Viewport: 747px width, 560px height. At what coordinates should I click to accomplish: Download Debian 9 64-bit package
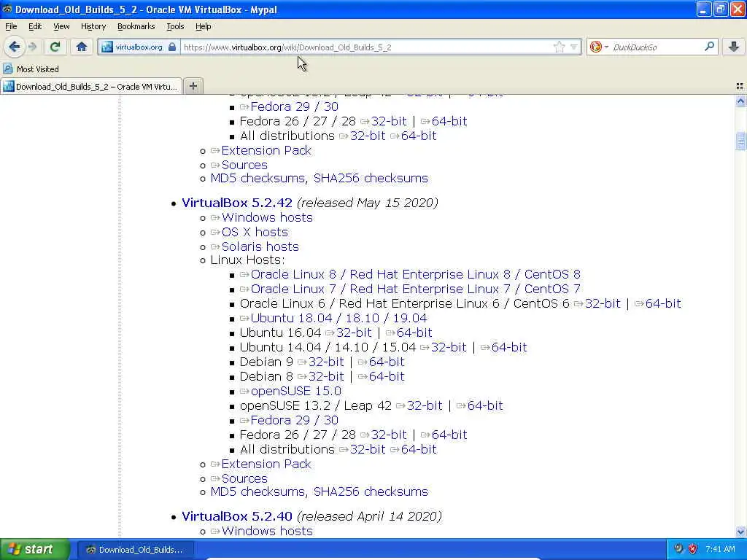(387, 362)
